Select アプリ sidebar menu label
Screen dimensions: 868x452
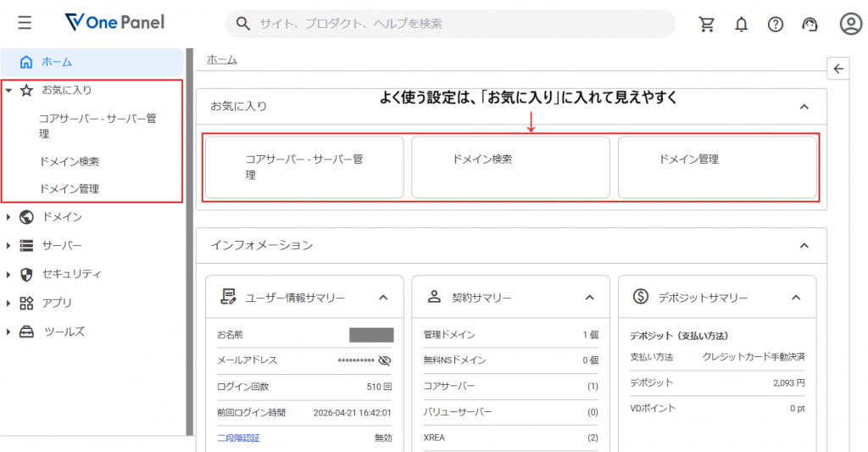(x=57, y=303)
